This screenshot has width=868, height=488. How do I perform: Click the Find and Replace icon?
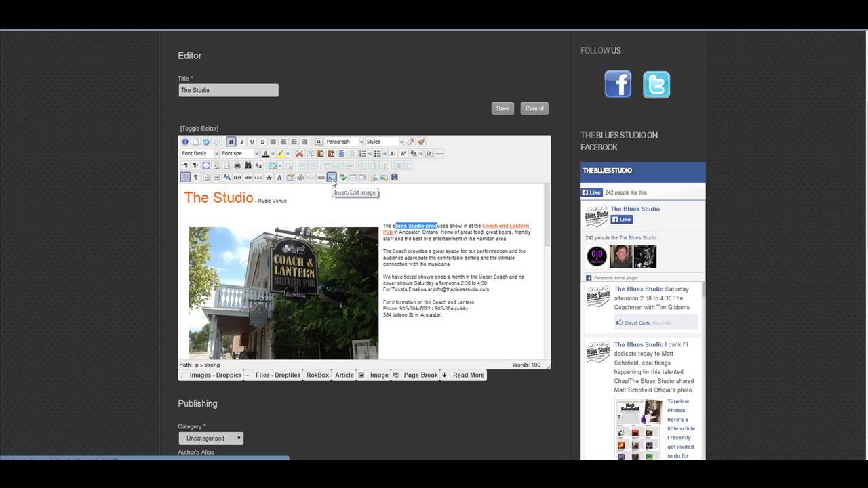point(258,165)
